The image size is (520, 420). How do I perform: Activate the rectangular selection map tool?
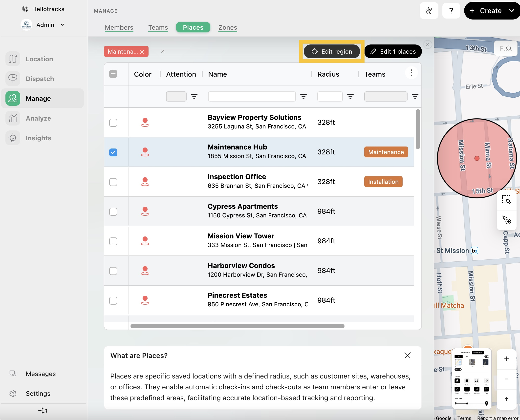coord(506,200)
